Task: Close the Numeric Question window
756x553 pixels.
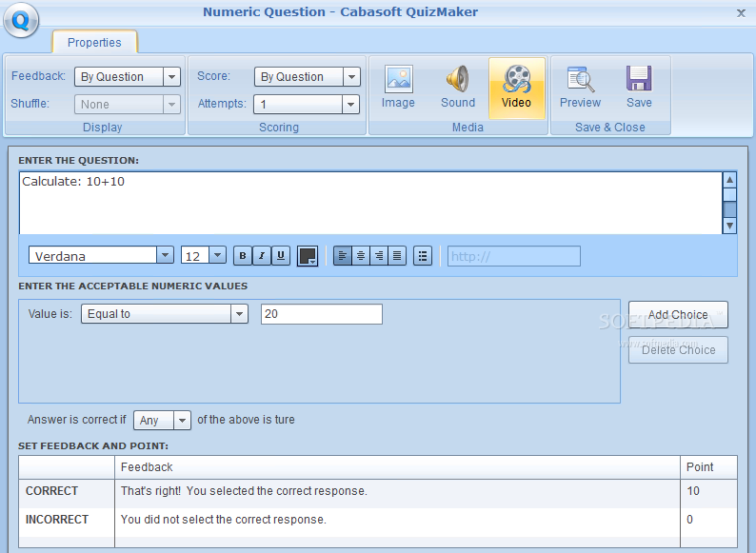Action: tap(741, 13)
